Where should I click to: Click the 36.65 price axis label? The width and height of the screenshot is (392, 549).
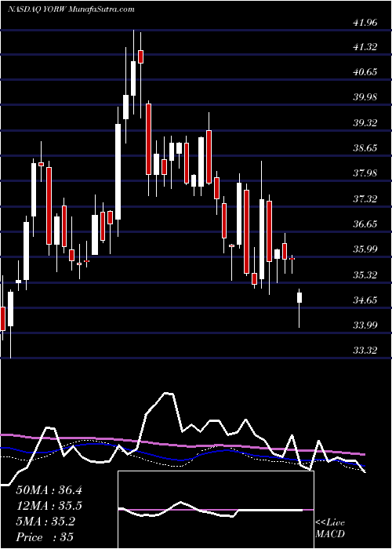pyautogui.click(x=365, y=224)
